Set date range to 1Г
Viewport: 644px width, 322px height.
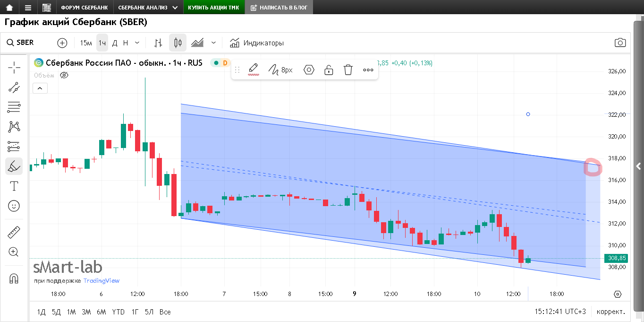(135, 312)
